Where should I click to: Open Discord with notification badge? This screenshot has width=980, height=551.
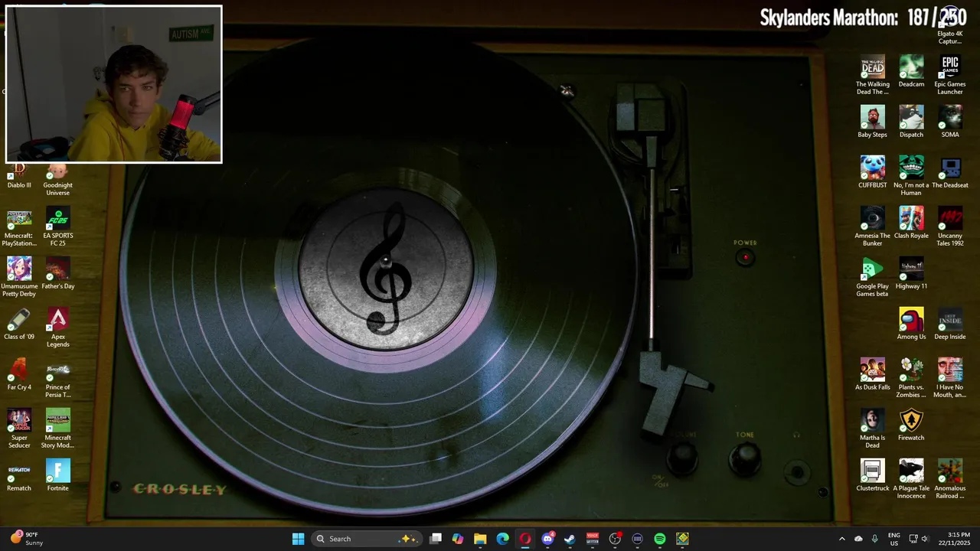point(547,539)
